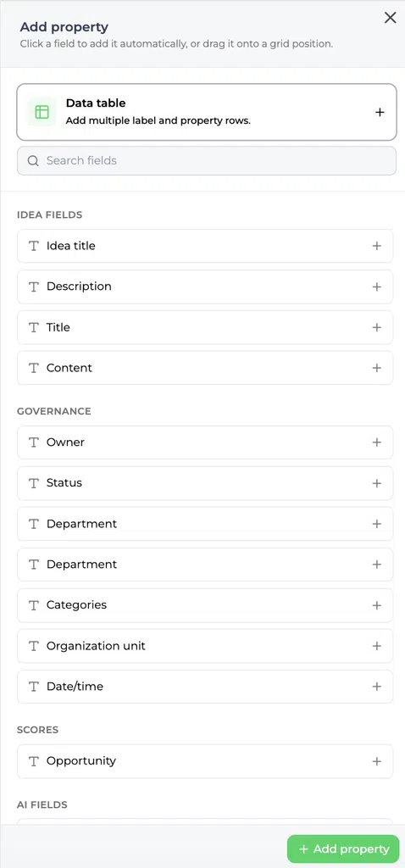Click the plus icon beside Date/time
The width and height of the screenshot is (405, 868).
point(377,687)
